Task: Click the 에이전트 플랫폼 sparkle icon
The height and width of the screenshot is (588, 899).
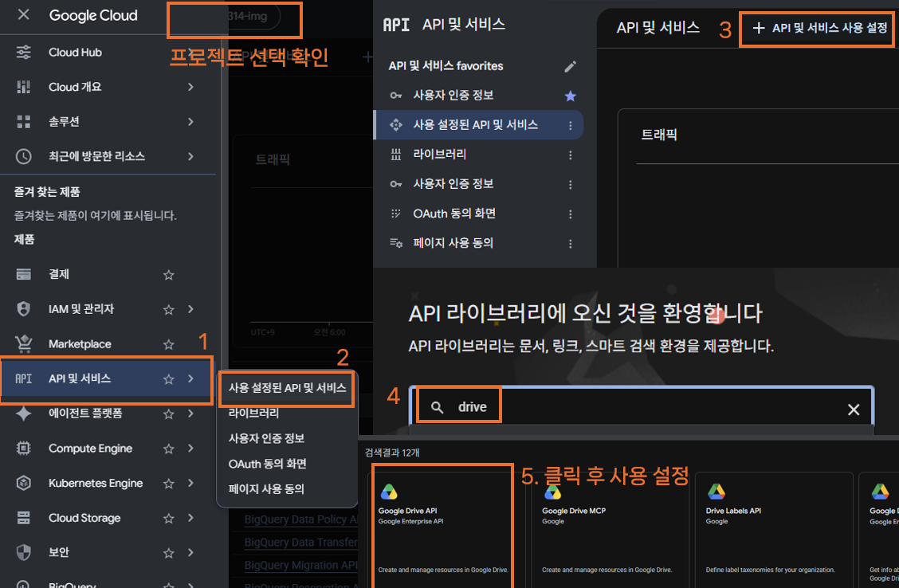Action: point(23,414)
